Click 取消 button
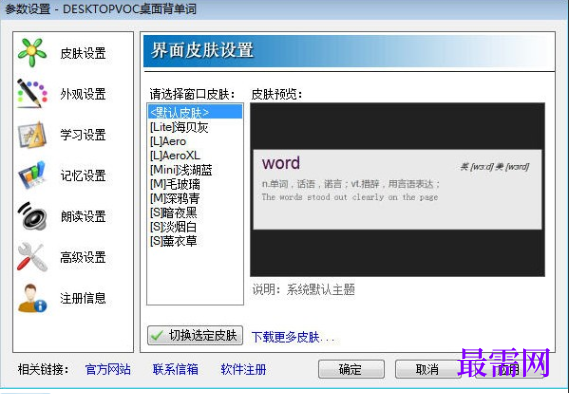Screen dimensions: 569x394 click(427, 369)
